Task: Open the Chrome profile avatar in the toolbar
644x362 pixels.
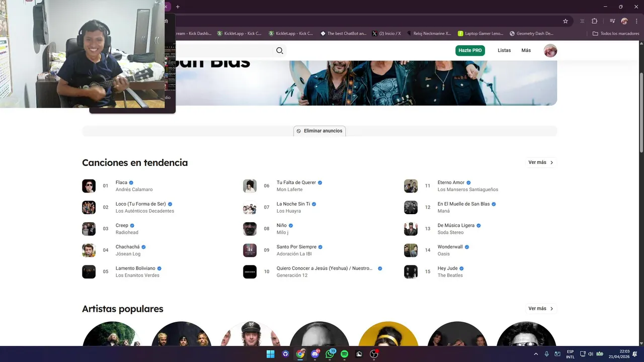Action: click(x=624, y=21)
